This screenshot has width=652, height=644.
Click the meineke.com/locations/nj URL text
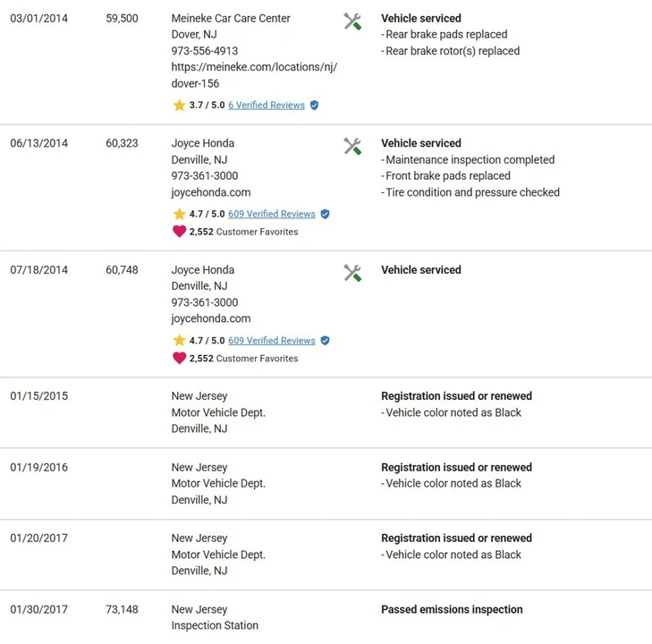point(254,75)
